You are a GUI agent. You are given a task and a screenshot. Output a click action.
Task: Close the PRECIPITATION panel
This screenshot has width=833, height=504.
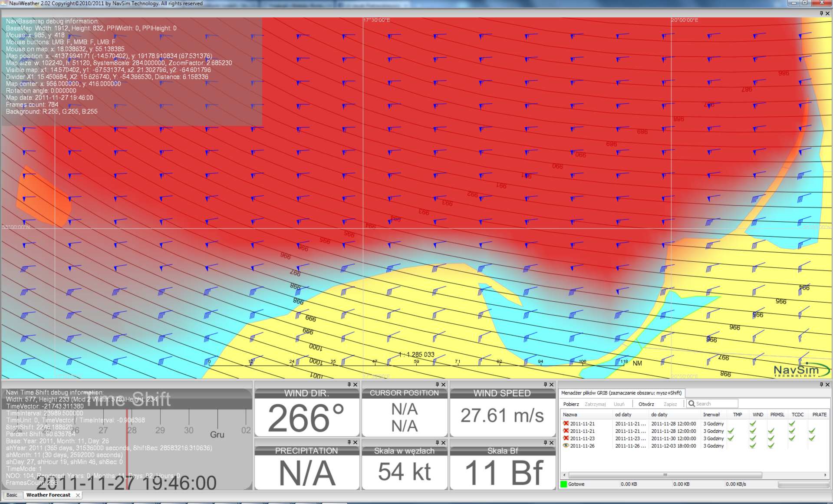[x=355, y=442]
